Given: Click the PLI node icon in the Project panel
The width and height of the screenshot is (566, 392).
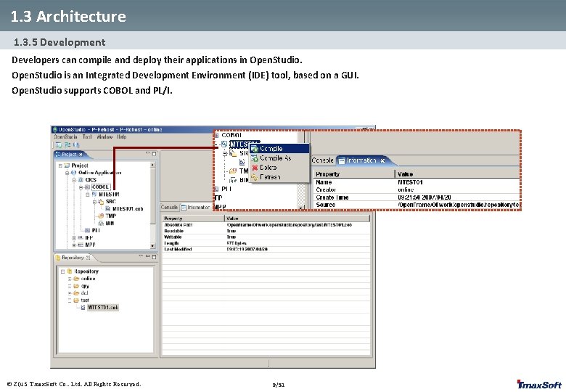Looking at the screenshot, I should (x=87, y=230).
